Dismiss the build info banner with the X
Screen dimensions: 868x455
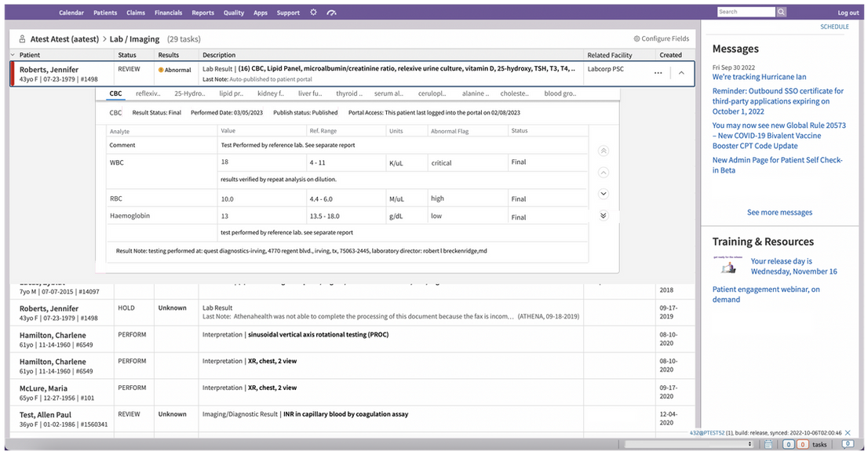848,433
